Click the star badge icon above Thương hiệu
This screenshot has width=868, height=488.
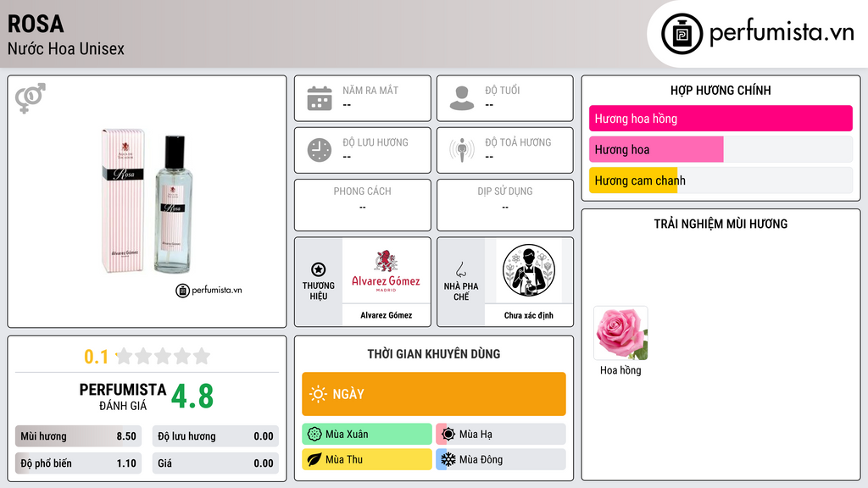(x=319, y=269)
